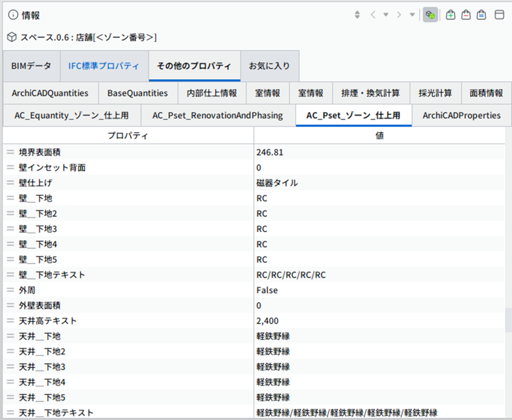Select the 境界表面積 value 246.81

coord(270,153)
